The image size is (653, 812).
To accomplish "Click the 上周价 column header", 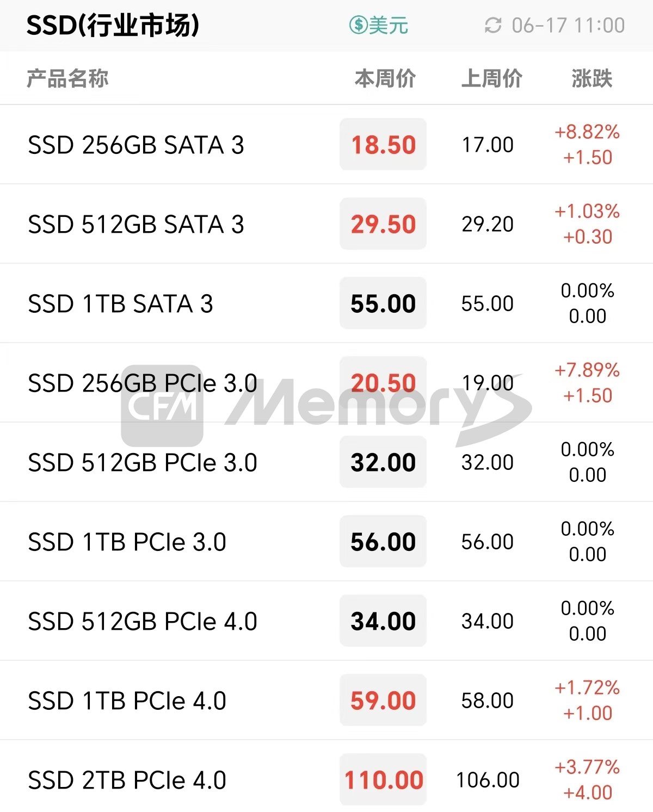I will point(491,78).
